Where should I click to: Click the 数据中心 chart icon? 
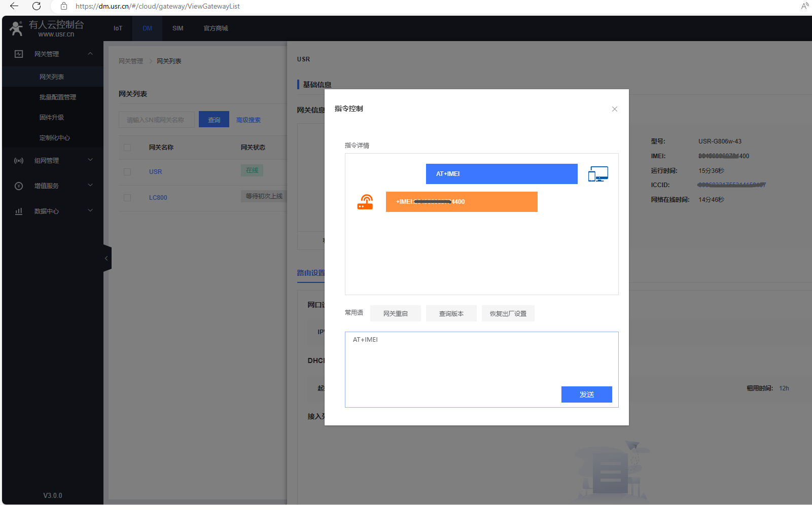[19, 211]
